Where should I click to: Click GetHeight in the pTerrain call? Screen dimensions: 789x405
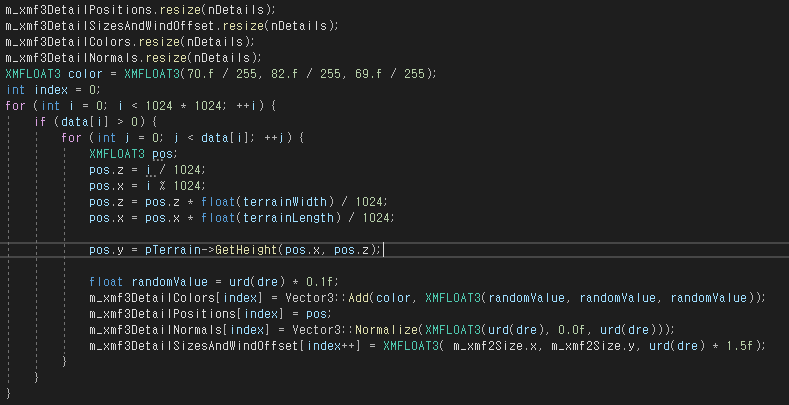tap(247, 250)
